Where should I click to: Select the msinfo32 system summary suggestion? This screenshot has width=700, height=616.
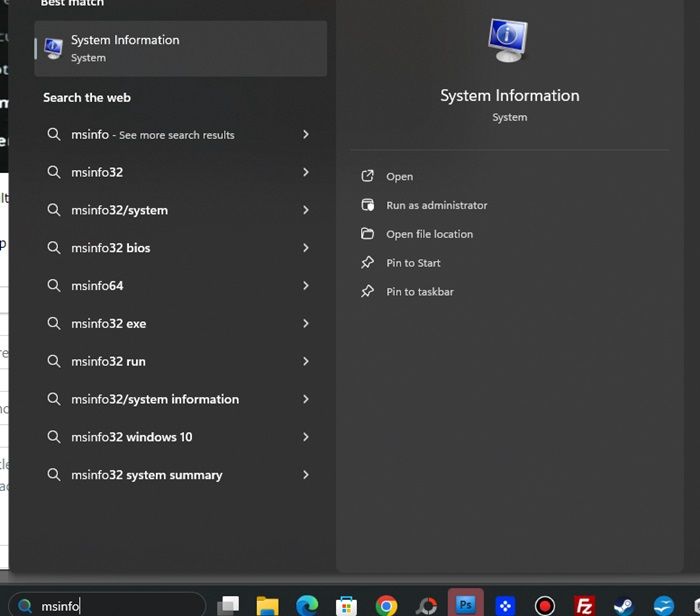(146, 475)
